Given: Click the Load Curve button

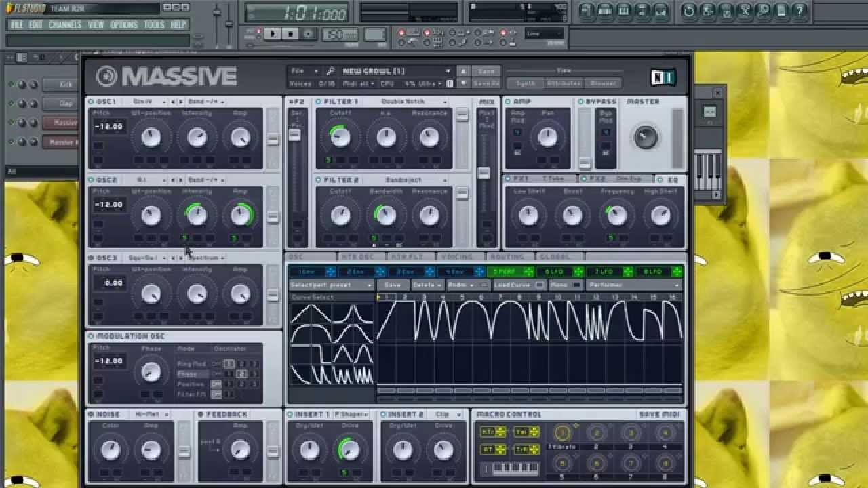Looking at the screenshot, I should click(x=519, y=285).
